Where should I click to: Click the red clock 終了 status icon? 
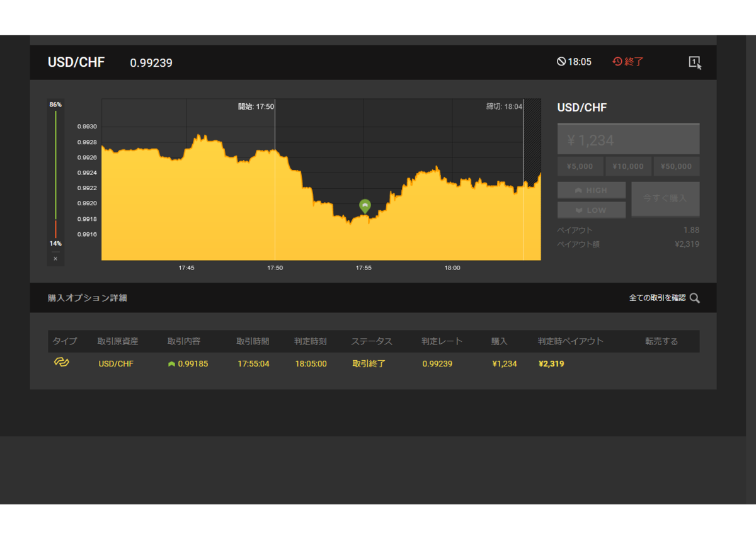617,62
